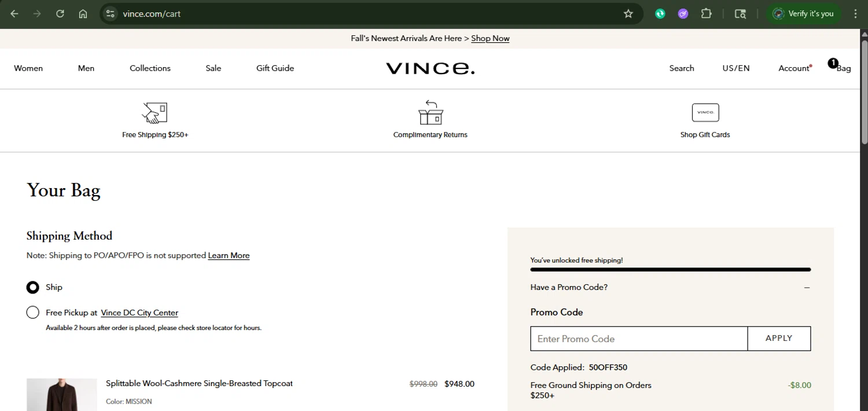Open the Vince DC City Center store link
This screenshot has width=868, height=411.
point(139,313)
